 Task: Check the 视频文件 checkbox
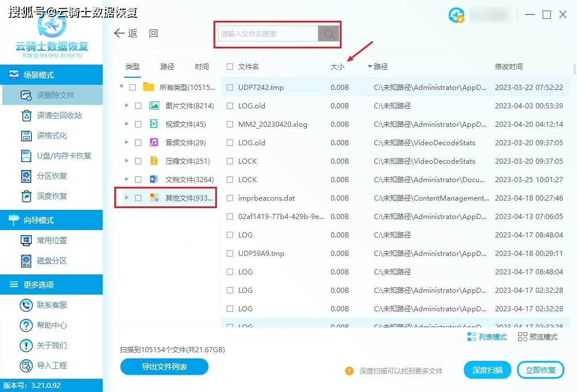tap(138, 125)
